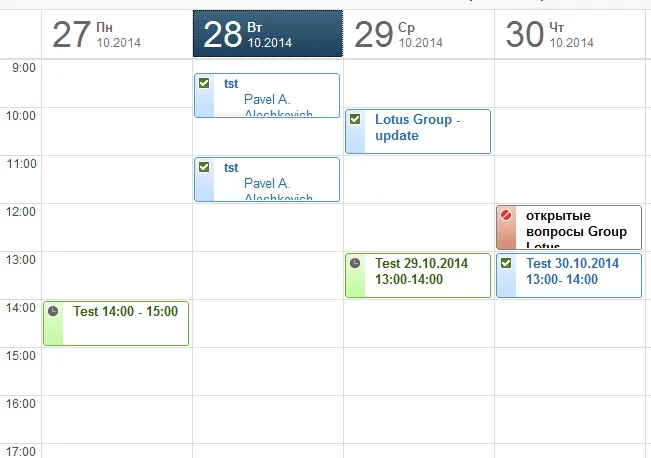Click the 9:00 time label
This screenshot has height=458, width=651.
pos(23,68)
